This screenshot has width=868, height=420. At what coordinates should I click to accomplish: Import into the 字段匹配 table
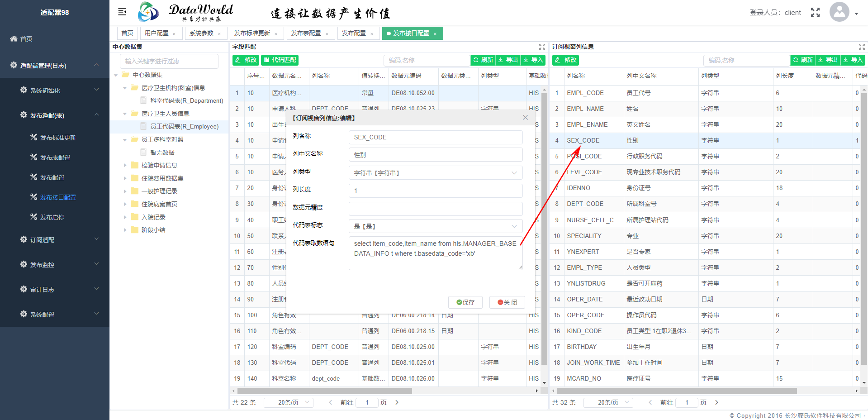coord(533,60)
